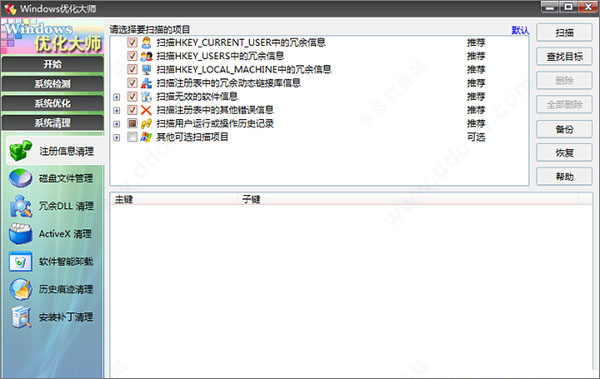Sort by the 主键 column header
Screen dimensions: 600x379
[x=174, y=199]
